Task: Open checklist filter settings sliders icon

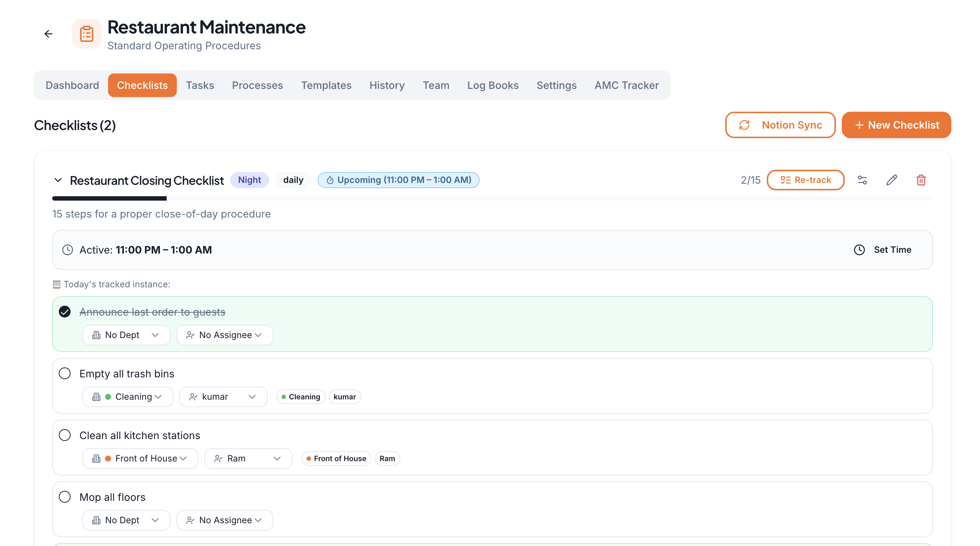Action: pyautogui.click(x=862, y=180)
